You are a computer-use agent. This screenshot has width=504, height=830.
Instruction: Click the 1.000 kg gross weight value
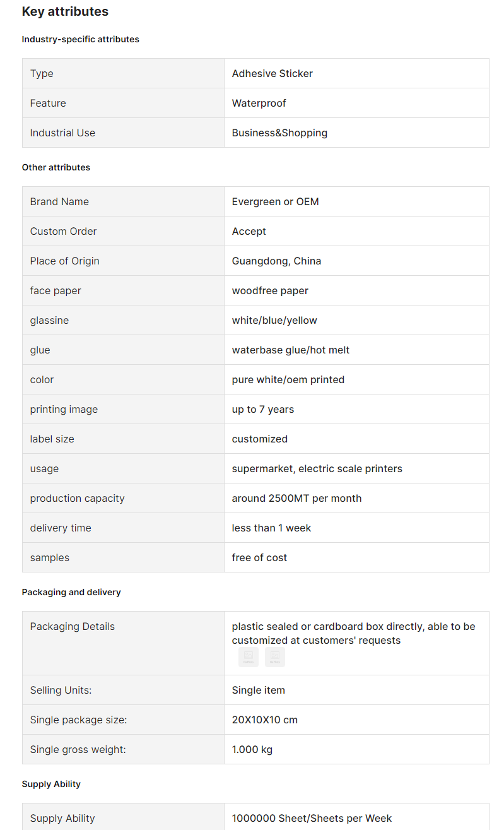252,749
